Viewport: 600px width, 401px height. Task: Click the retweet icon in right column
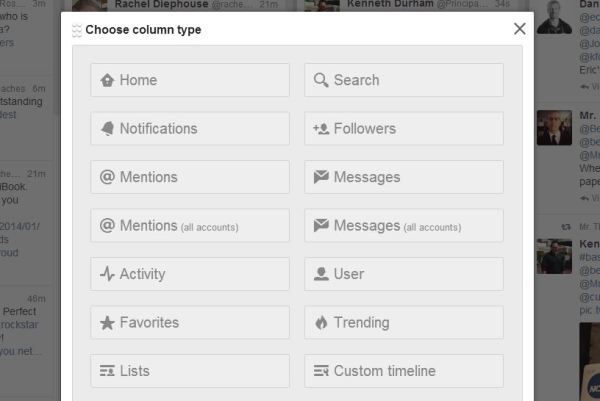click(565, 228)
